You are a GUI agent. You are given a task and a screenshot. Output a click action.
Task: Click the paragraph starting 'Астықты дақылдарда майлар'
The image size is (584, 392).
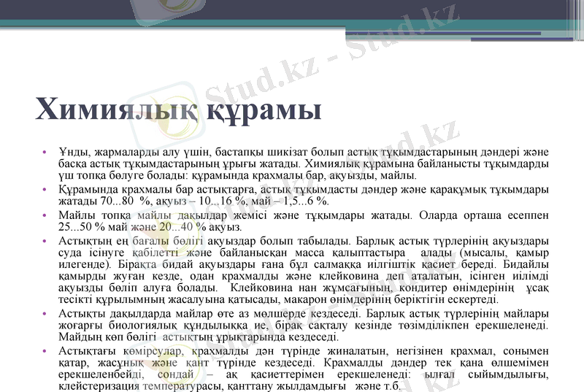[x=304, y=325]
